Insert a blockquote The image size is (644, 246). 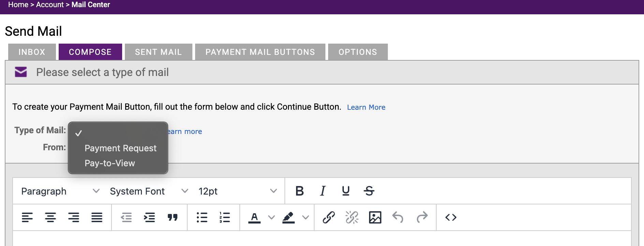[173, 217]
